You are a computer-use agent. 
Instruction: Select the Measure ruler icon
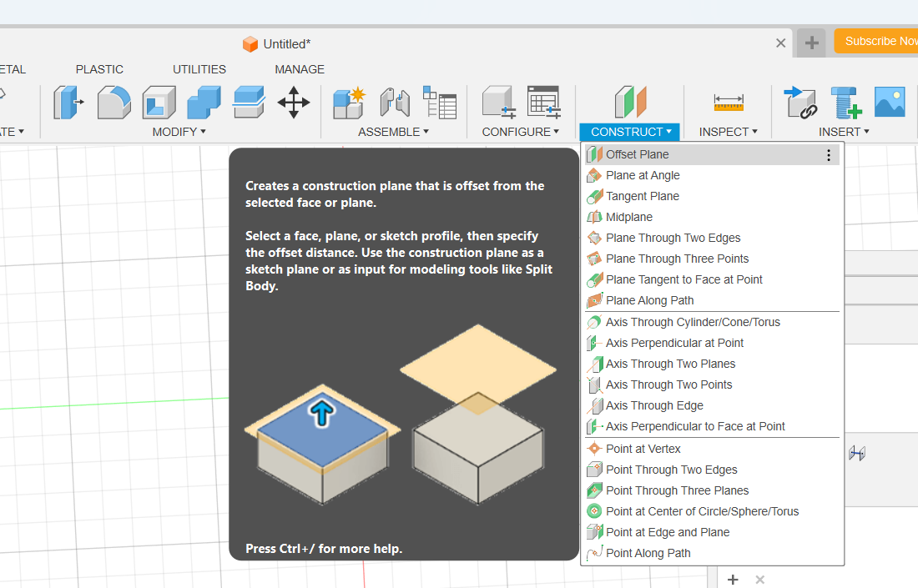click(729, 103)
